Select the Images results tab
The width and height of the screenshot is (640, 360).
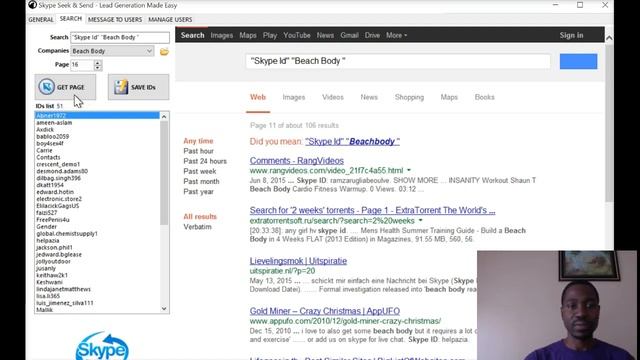294,97
